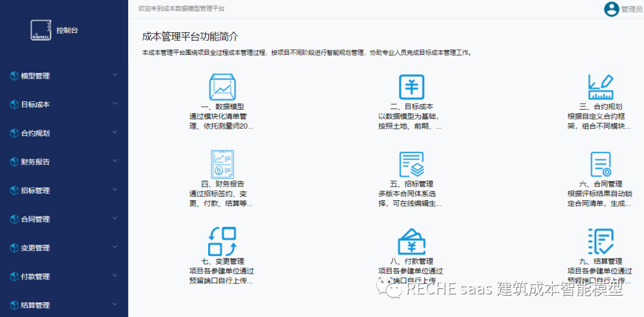The image size is (644, 317).
Task: Click the 变更管理 swap squares icon
Action: (222, 241)
